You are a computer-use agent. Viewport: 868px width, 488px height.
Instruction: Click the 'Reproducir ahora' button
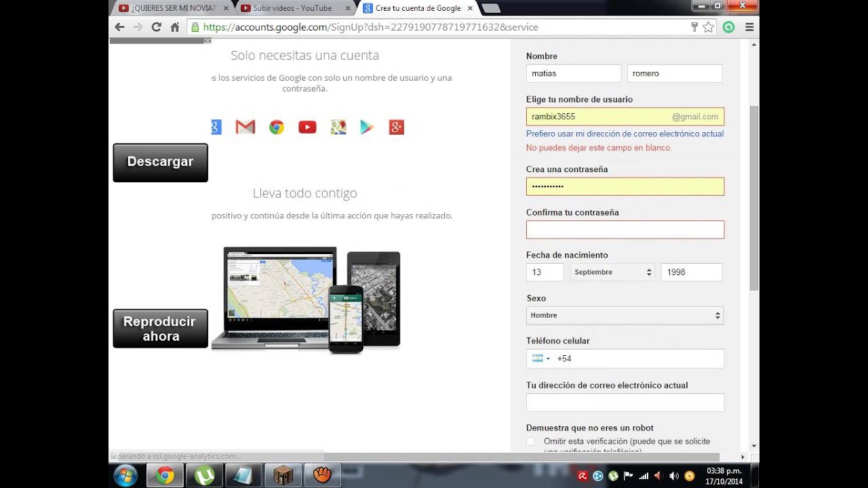(x=160, y=329)
